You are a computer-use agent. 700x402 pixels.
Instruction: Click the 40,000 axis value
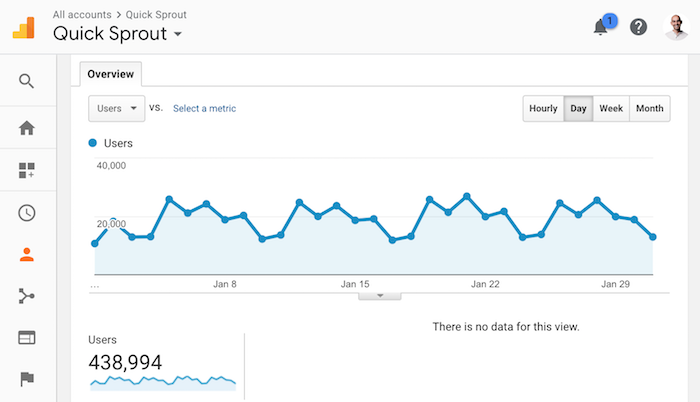(111, 166)
